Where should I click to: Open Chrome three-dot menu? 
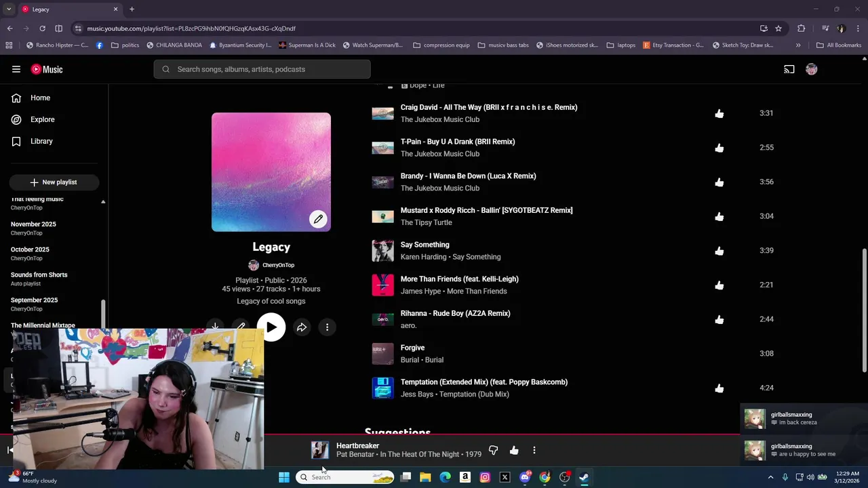point(859,28)
